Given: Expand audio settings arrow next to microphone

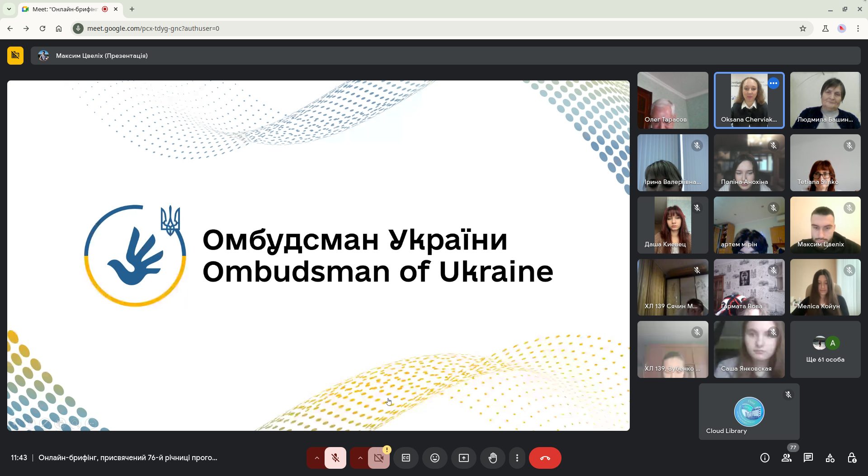Looking at the screenshot, I should [316, 458].
